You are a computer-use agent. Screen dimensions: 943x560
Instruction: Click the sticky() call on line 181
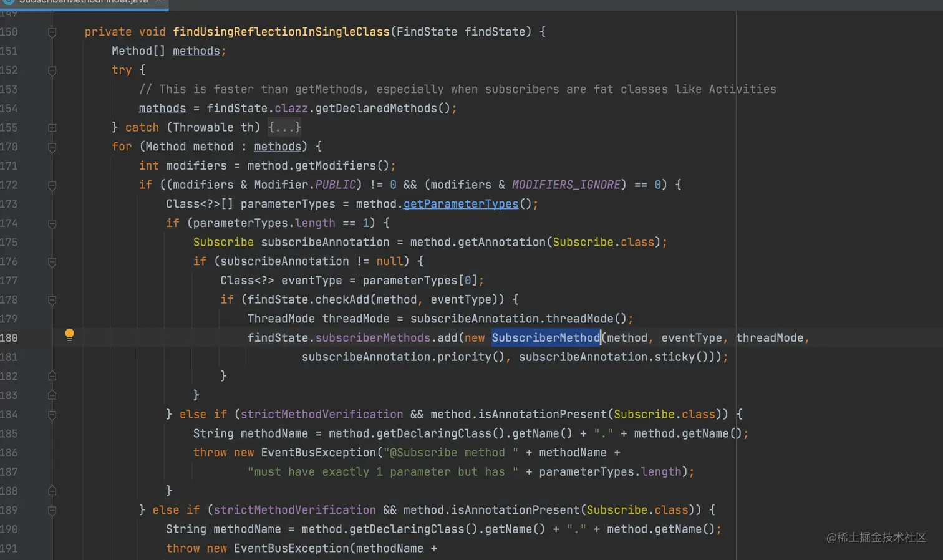point(682,357)
